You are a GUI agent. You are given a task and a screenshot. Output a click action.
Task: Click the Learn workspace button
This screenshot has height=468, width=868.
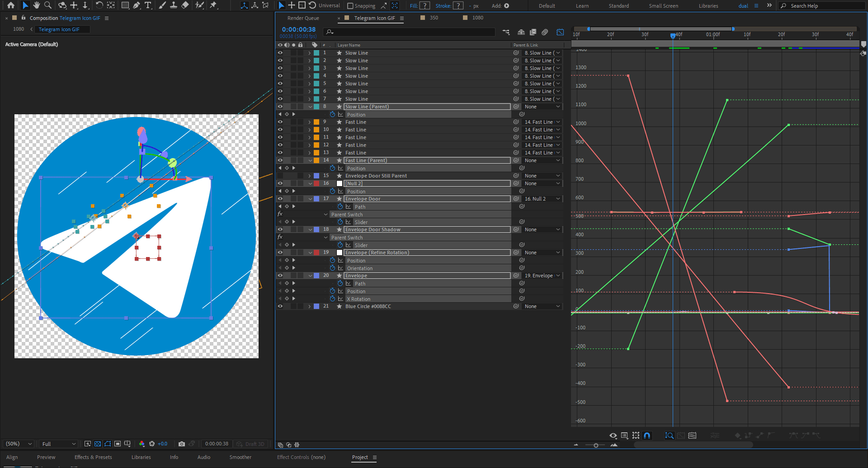[582, 6]
